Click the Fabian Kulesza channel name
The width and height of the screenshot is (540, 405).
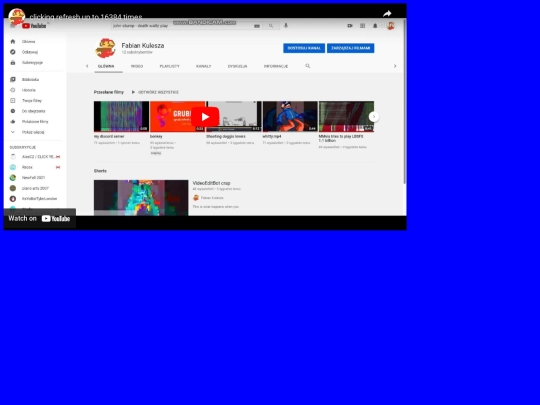click(x=143, y=45)
